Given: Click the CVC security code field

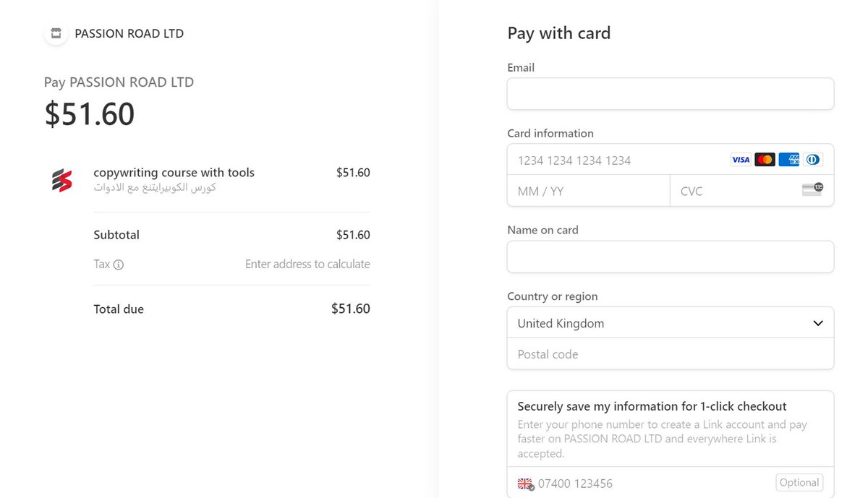Looking at the screenshot, I should 731,191.
